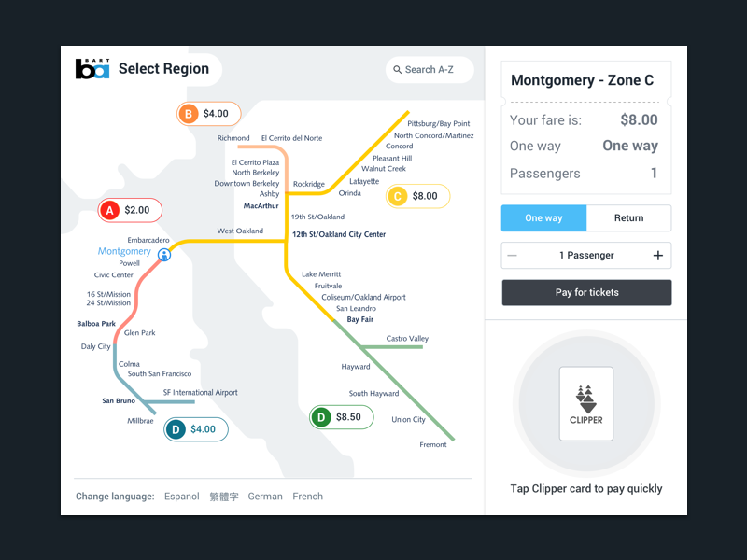Pay for tickets now
Viewport: 747px width, 560px height.
pyautogui.click(x=586, y=292)
